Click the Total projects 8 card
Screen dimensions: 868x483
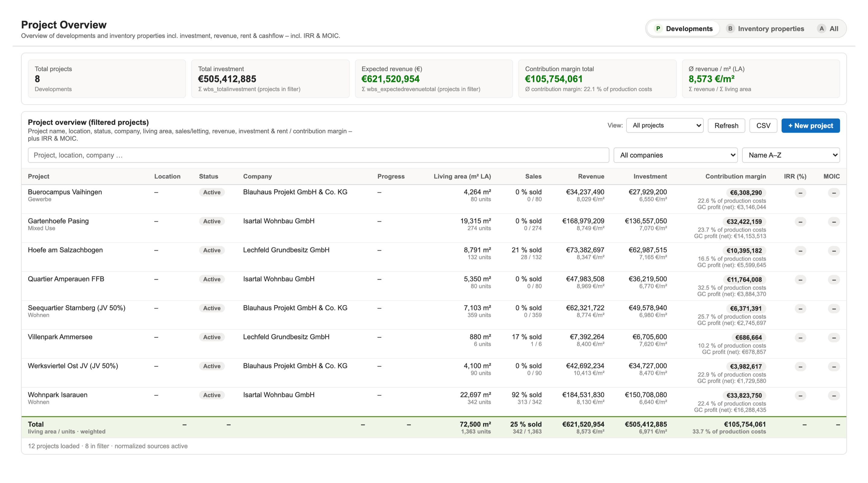pos(107,79)
